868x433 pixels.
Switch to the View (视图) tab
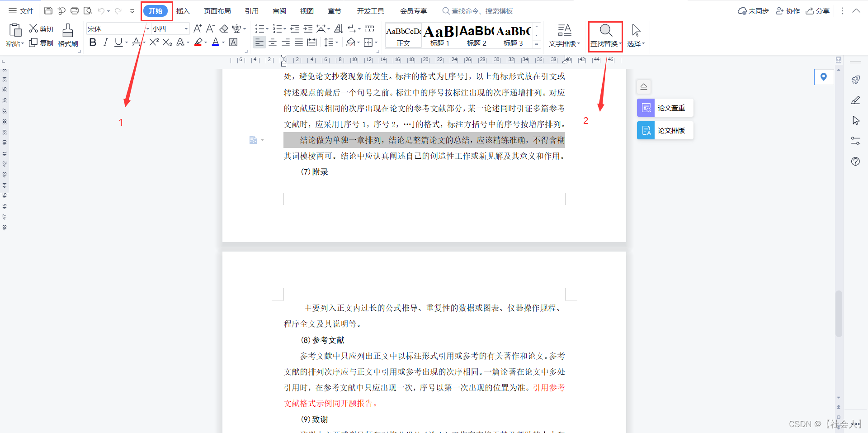pyautogui.click(x=307, y=11)
